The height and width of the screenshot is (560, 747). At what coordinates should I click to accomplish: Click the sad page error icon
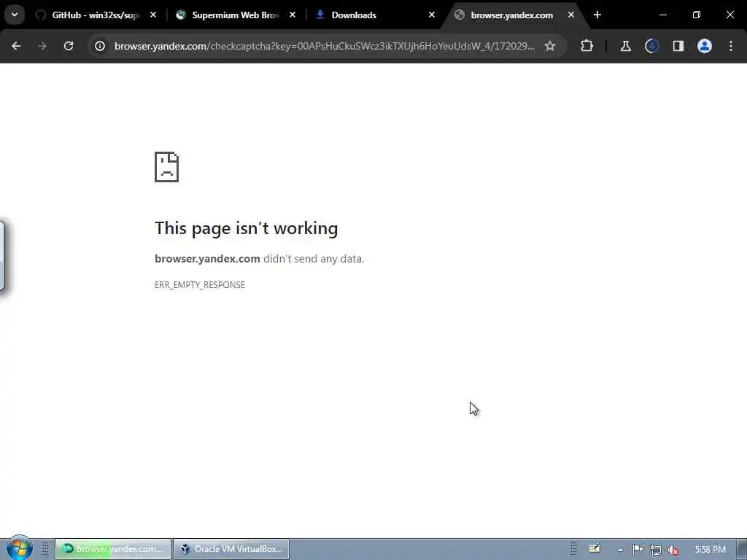click(x=167, y=167)
